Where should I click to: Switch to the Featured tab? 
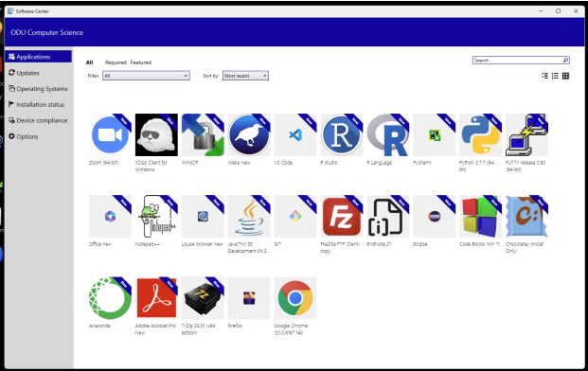coord(141,62)
